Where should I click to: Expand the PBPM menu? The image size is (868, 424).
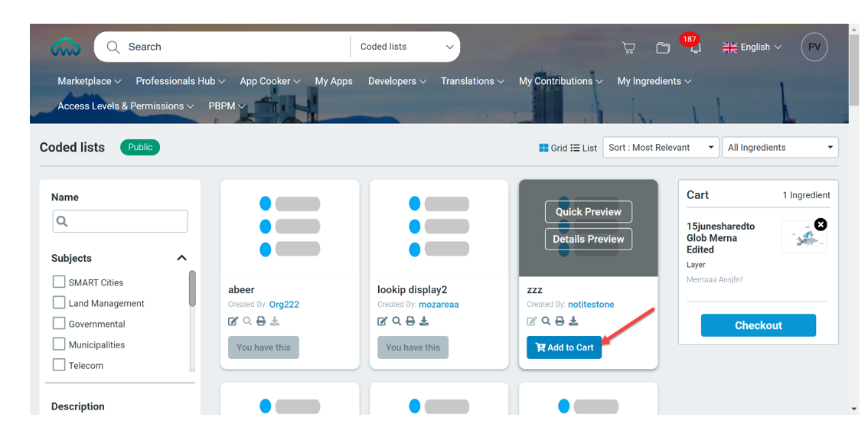coord(227,106)
